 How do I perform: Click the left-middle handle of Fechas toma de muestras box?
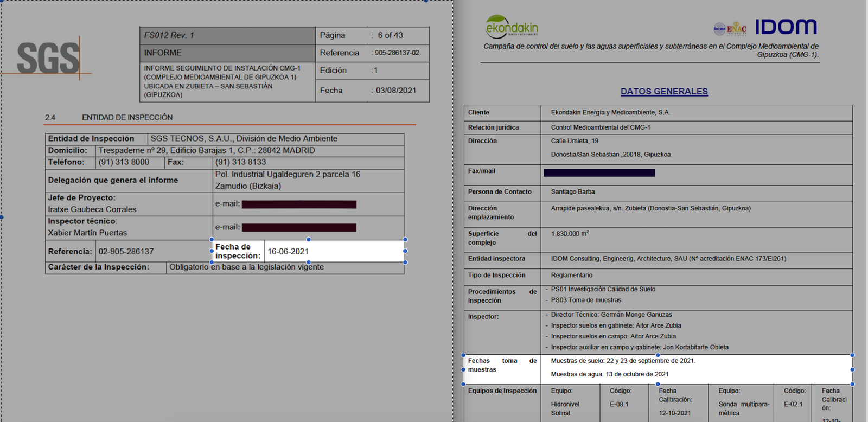coord(463,369)
